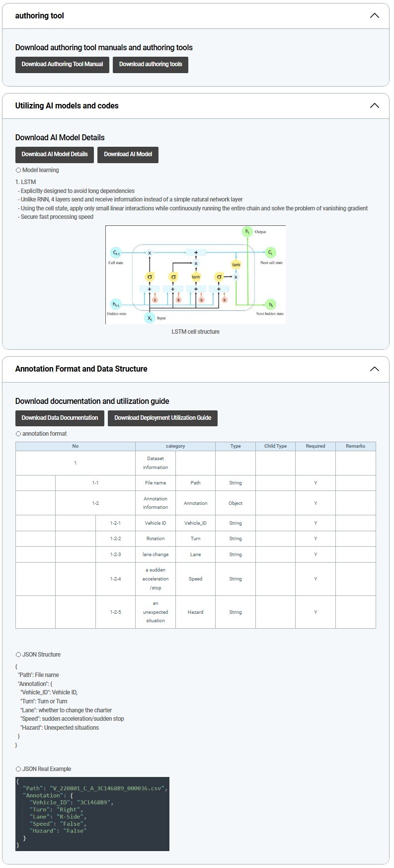Click the Ct next cell state node
Viewport: 394px width, 868px height.
pos(270,253)
